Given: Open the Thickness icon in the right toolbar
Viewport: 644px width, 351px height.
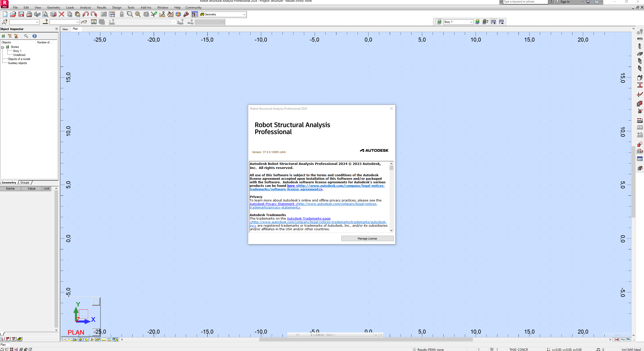Looking at the screenshot, I should tap(640, 94).
